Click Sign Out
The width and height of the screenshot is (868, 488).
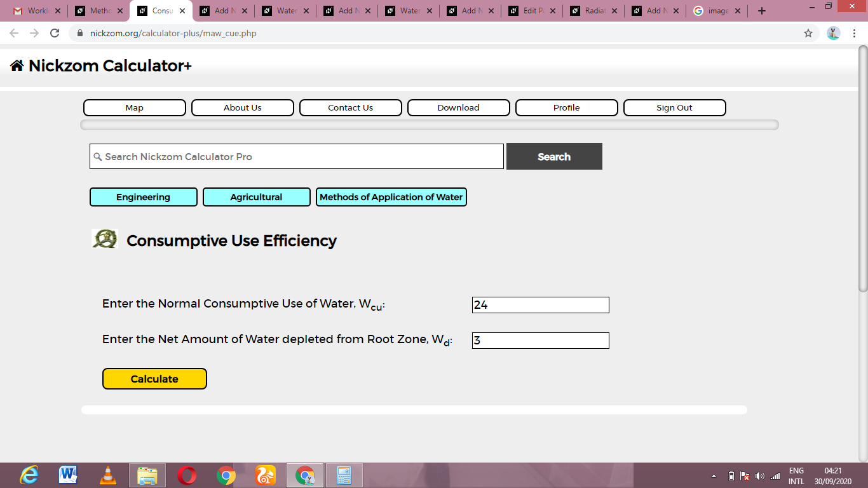click(x=675, y=107)
